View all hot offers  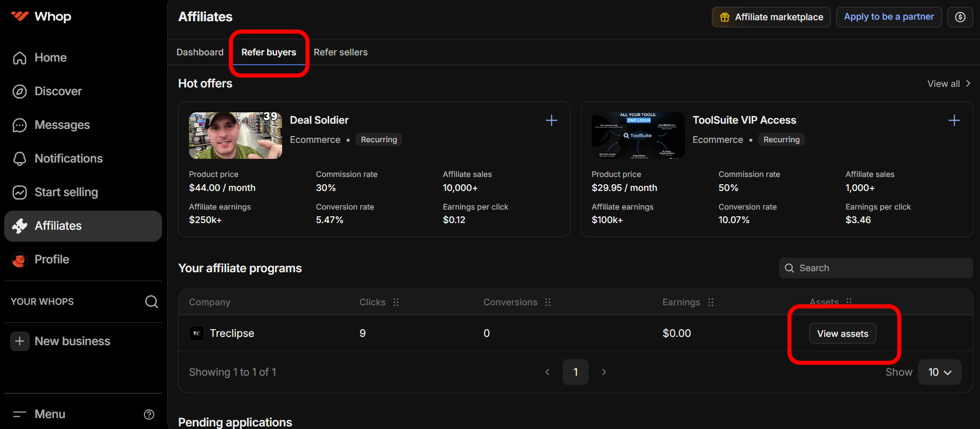coord(948,84)
